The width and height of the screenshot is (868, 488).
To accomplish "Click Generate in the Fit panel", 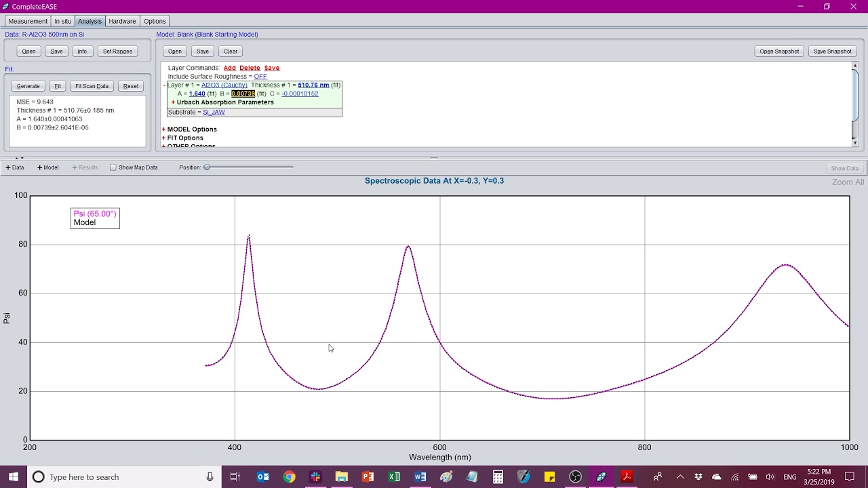I will pyautogui.click(x=28, y=86).
